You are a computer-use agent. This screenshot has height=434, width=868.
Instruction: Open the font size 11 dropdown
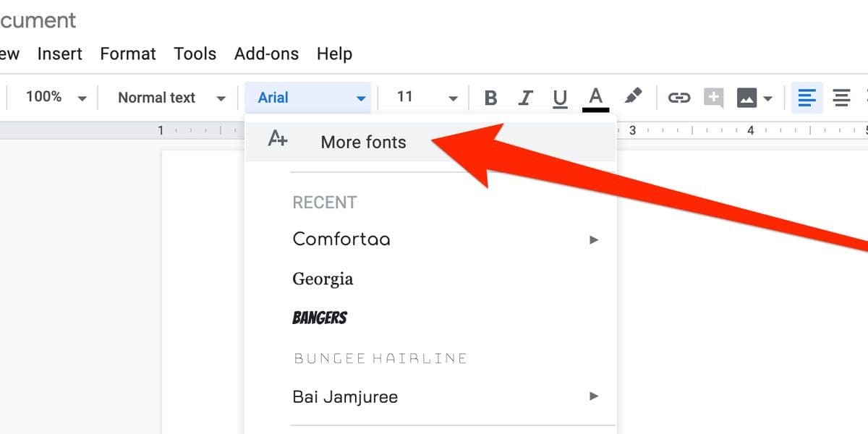click(x=427, y=98)
